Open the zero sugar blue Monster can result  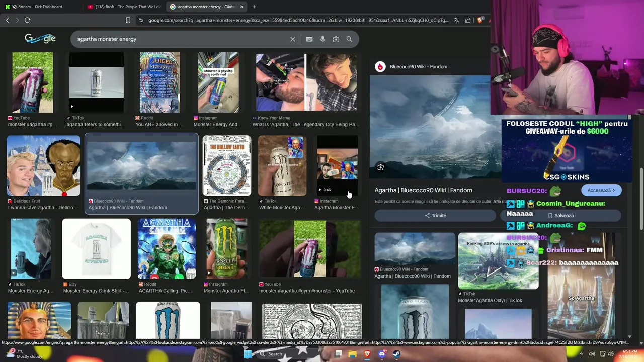(x=168, y=321)
